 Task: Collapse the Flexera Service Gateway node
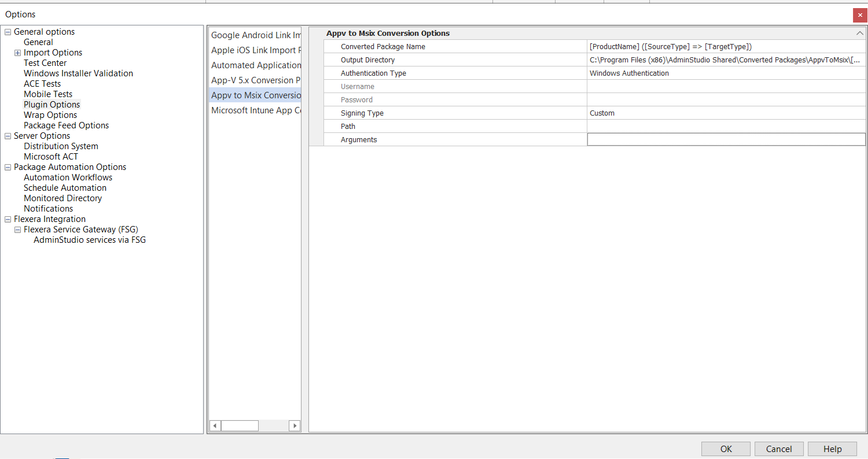click(x=18, y=230)
